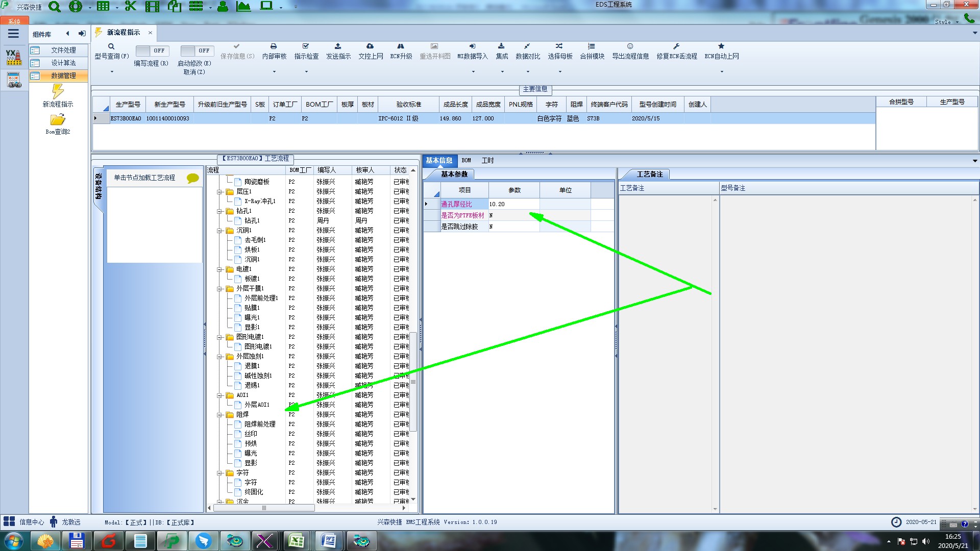
Task: Select 数据管理 in component library
Action: (63, 76)
